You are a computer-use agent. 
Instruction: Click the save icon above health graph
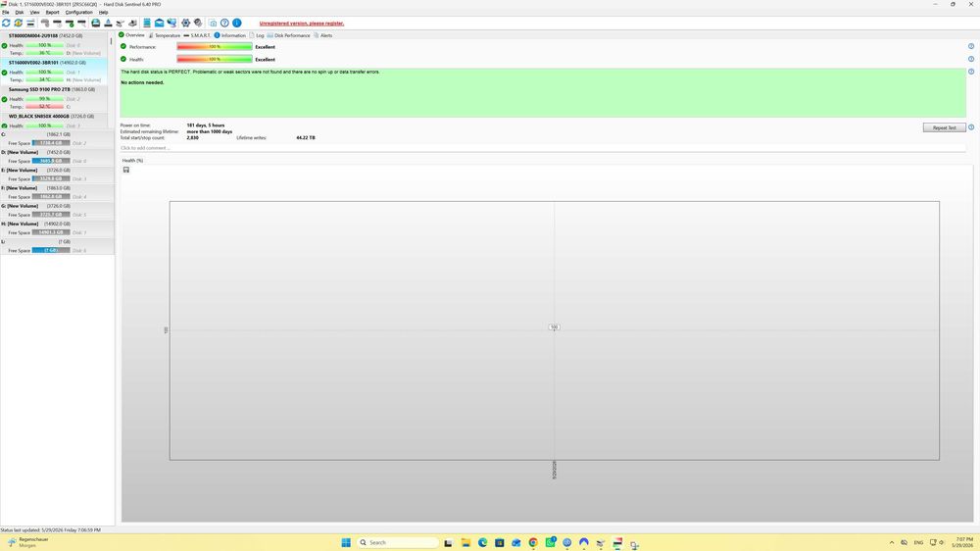[x=126, y=170]
